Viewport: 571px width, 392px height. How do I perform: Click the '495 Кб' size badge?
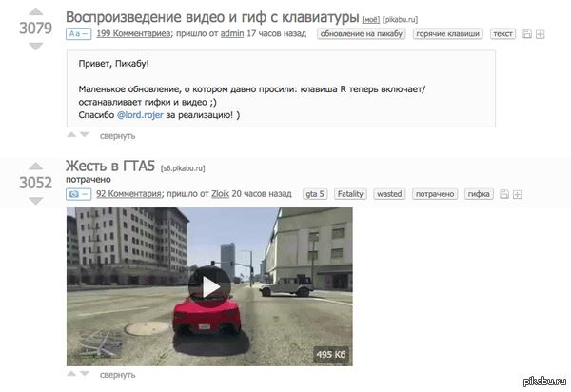(330, 354)
